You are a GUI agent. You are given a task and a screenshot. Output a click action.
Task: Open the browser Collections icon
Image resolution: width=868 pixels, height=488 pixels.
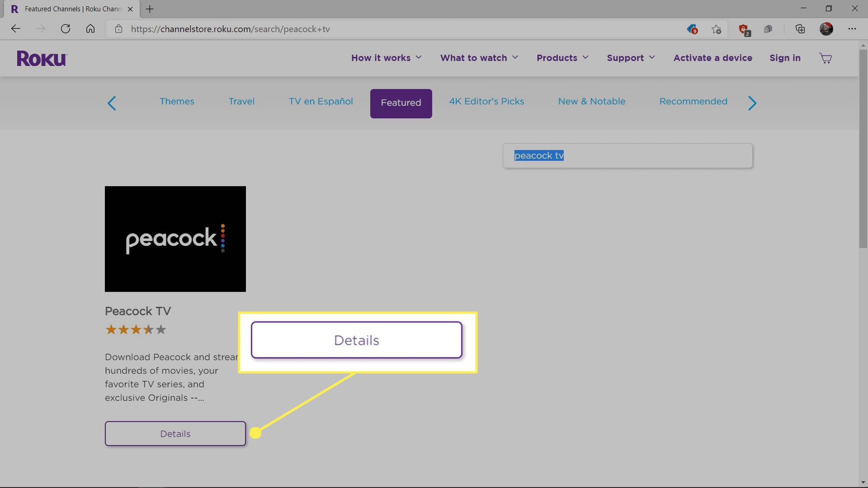[x=800, y=29]
